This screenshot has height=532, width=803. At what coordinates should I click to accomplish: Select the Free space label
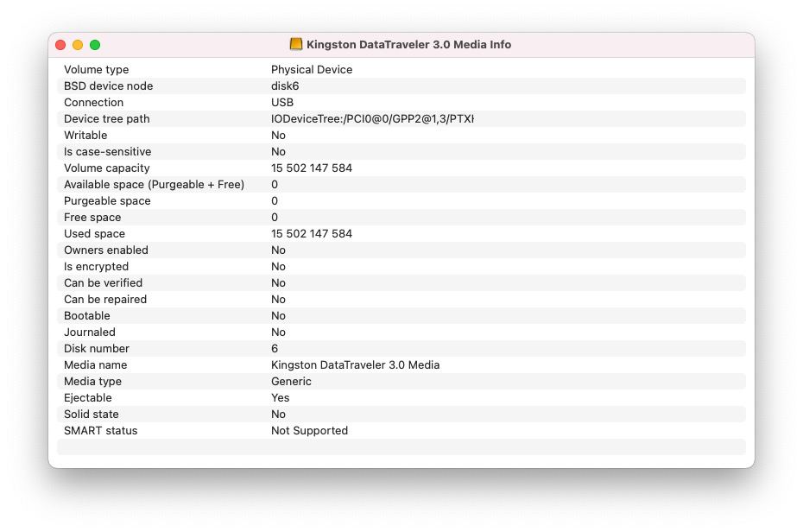(92, 217)
